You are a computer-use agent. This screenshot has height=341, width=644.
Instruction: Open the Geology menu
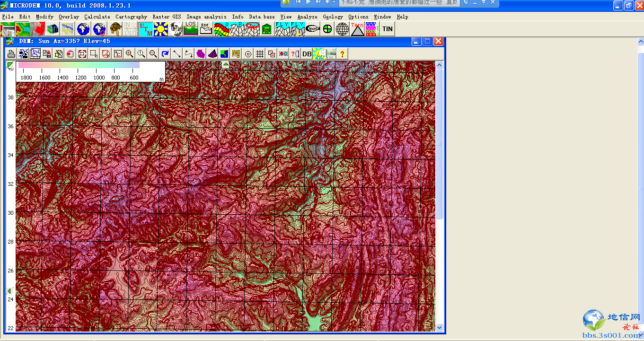click(333, 17)
